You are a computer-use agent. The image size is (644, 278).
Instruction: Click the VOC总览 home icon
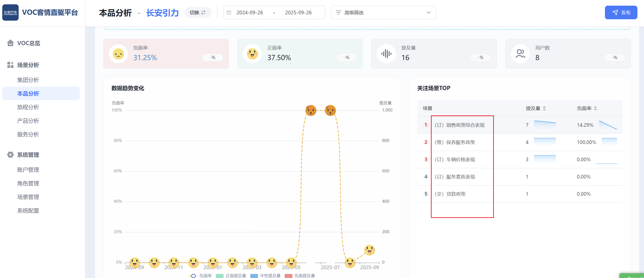tap(10, 43)
